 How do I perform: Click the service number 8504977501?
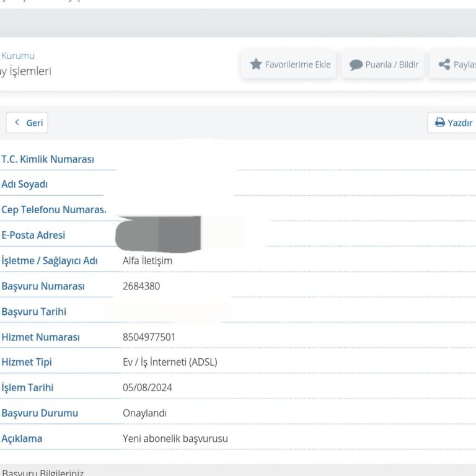[x=149, y=337]
